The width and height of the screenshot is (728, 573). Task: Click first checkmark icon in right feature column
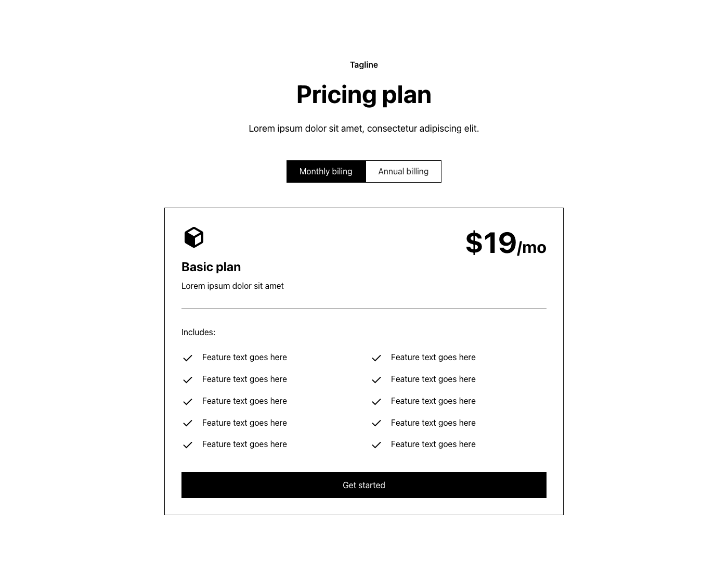(x=376, y=358)
